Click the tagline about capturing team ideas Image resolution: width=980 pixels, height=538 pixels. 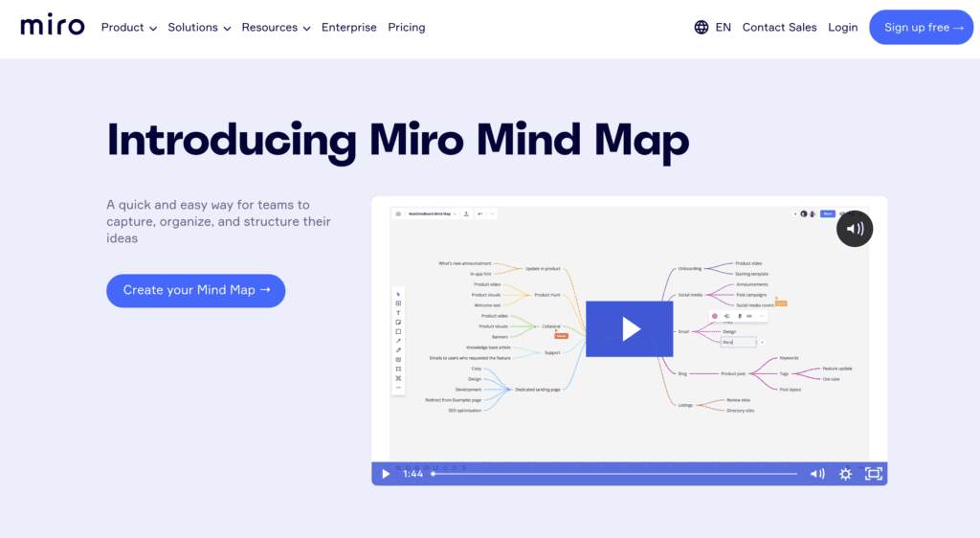pos(218,221)
